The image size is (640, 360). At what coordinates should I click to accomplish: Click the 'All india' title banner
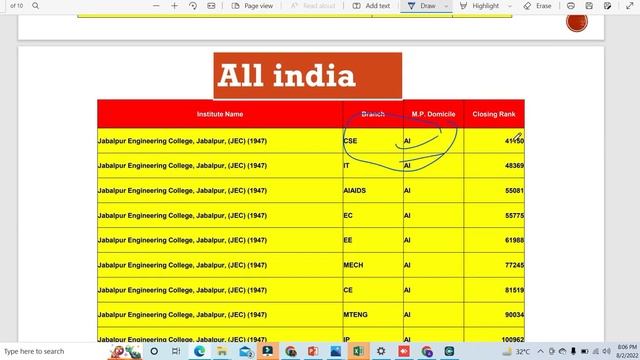pos(308,76)
